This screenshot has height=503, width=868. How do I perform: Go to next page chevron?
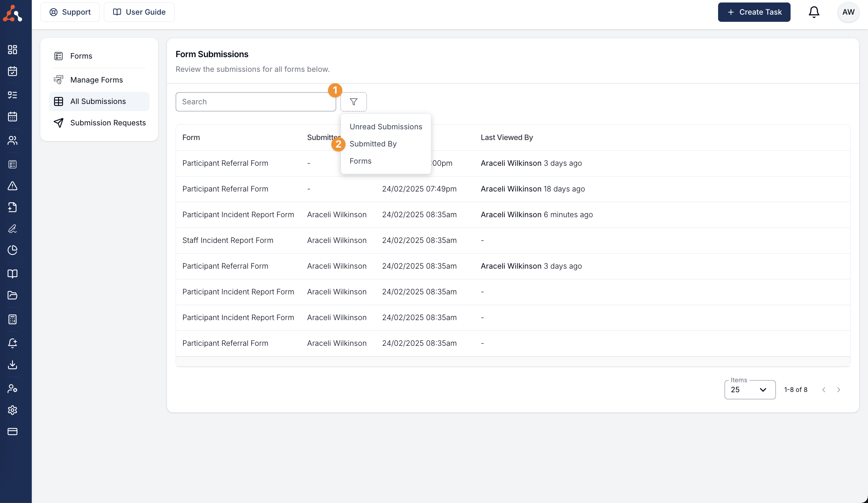839,390
